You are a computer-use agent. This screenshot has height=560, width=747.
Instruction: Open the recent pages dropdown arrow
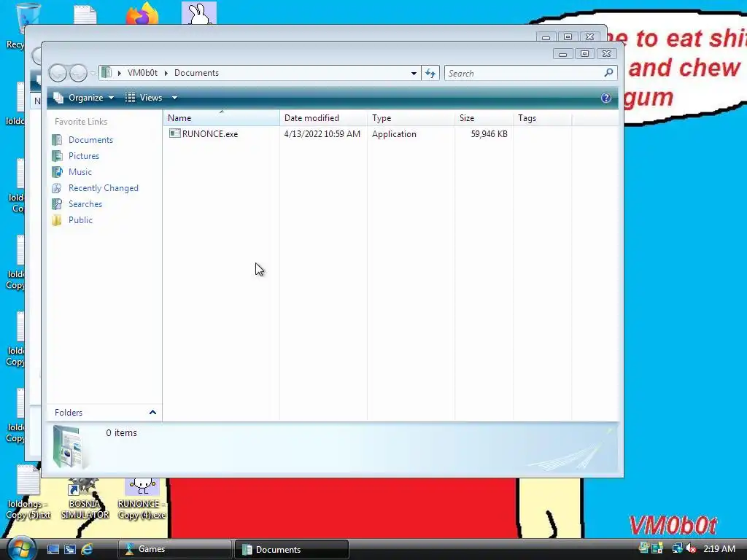click(93, 74)
